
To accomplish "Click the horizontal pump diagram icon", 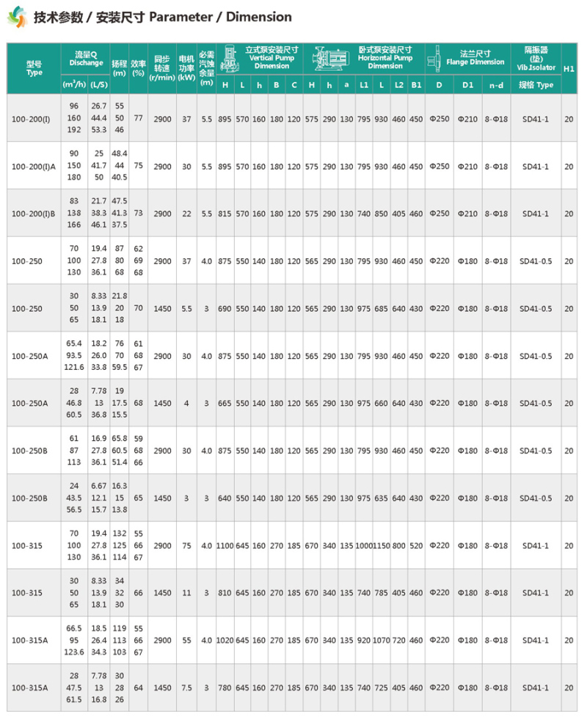I will click(330, 59).
